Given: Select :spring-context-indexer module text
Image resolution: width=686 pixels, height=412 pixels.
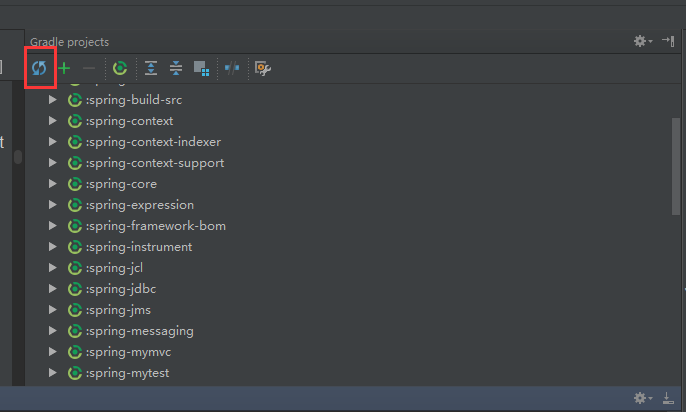Looking at the screenshot, I should tap(154, 142).
